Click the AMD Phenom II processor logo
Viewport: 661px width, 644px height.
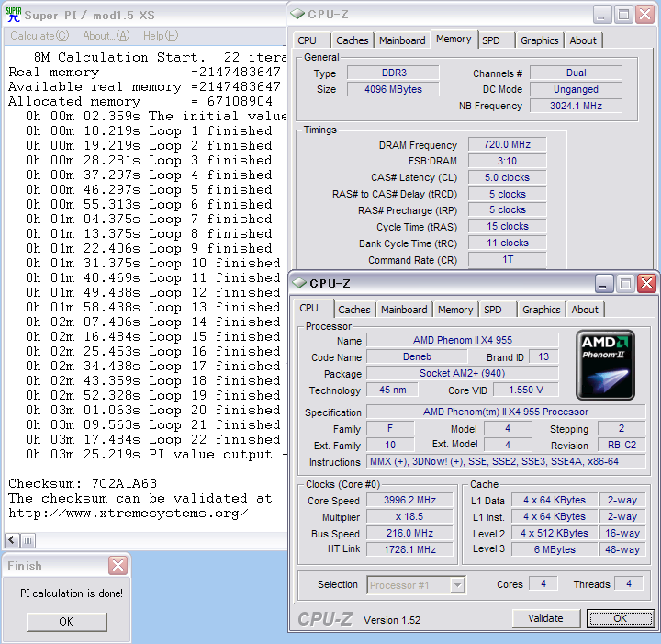(605, 365)
